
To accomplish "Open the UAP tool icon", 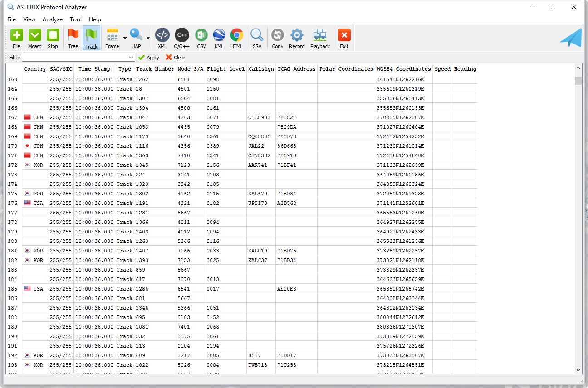I will tap(136, 38).
